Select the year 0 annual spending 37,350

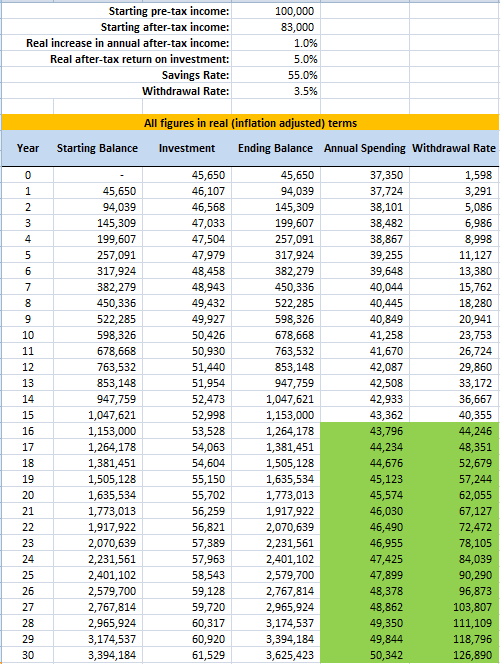(386, 175)
